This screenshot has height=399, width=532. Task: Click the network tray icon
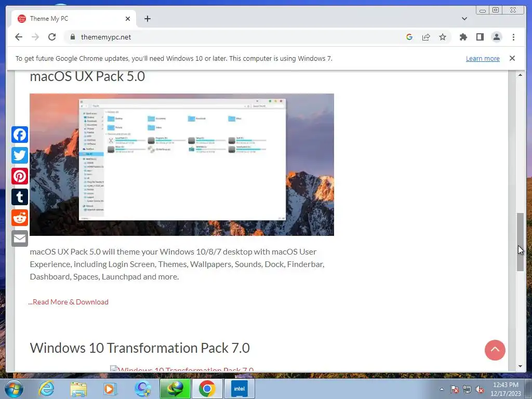coord(467,389)
